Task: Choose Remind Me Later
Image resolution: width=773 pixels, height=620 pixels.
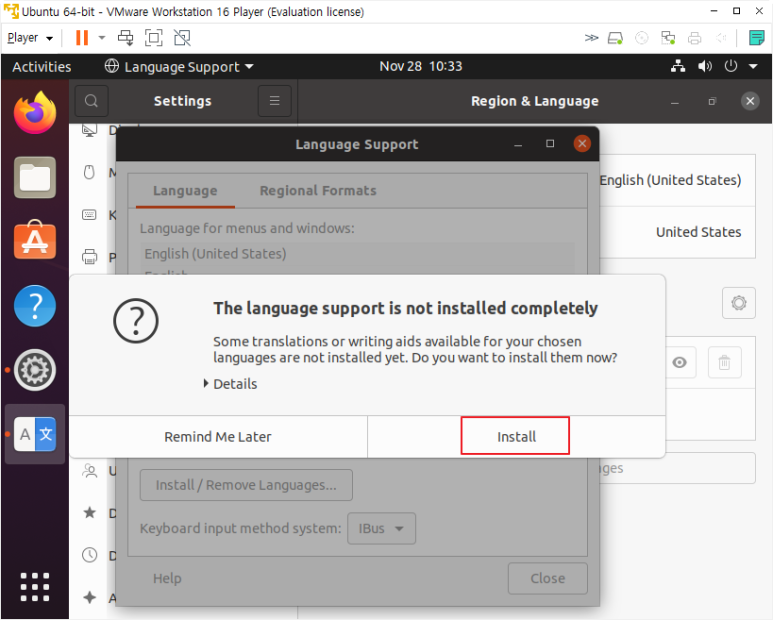Action: tap(218, 437)
